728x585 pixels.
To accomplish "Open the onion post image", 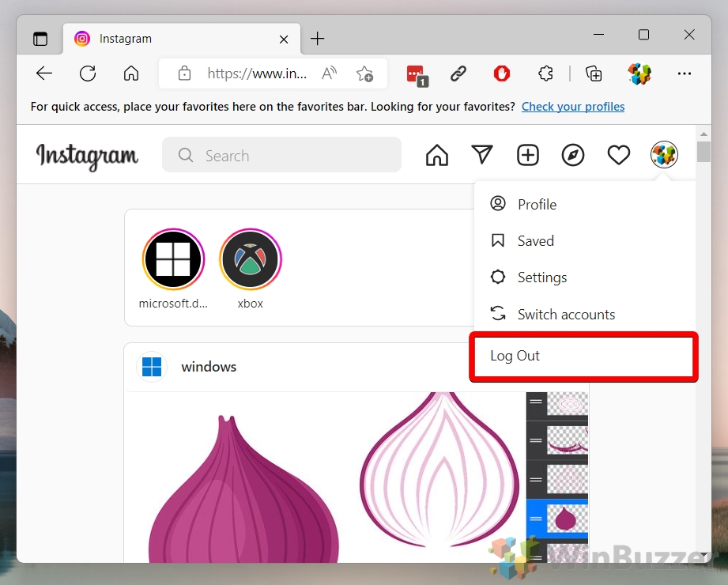I will (356, 477).
